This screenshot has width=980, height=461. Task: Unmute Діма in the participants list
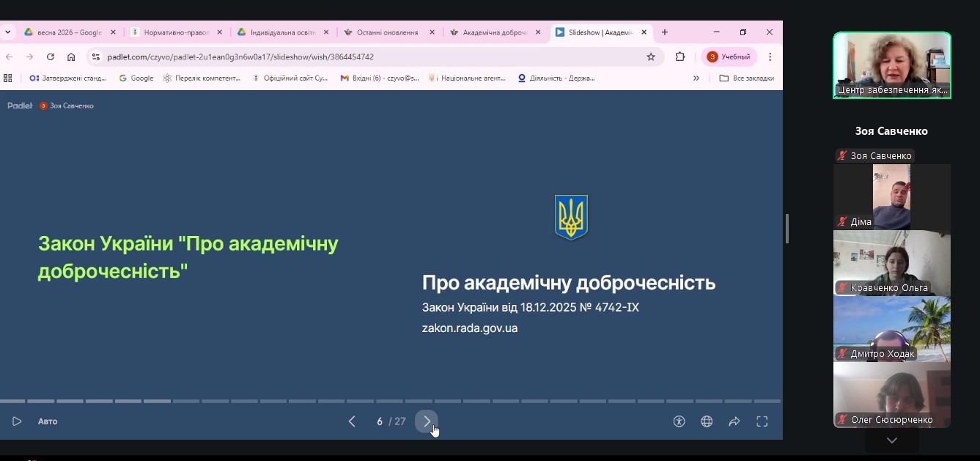point(841,222)
